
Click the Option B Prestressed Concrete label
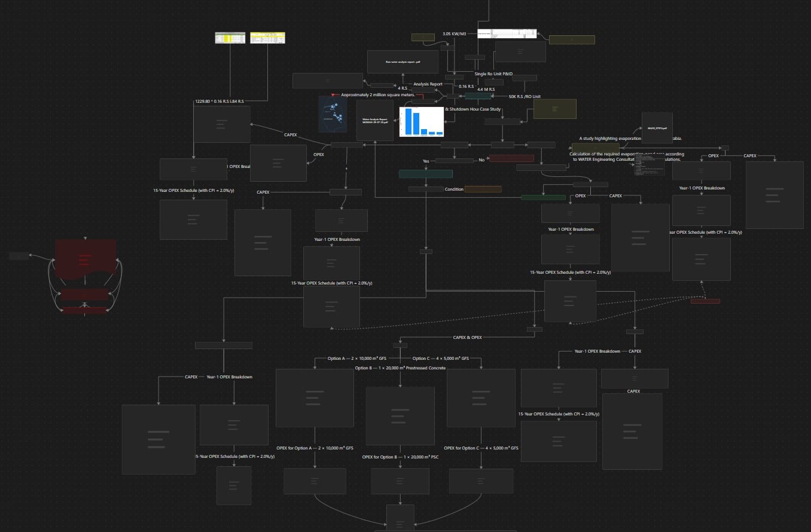tap(400, 368)
